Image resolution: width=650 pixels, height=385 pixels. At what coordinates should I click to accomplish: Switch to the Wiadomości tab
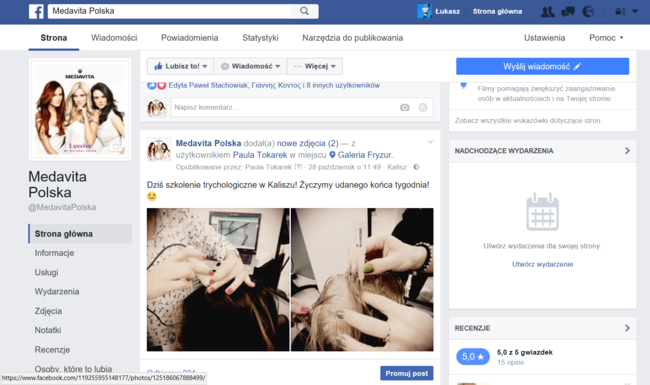point(114,38)
